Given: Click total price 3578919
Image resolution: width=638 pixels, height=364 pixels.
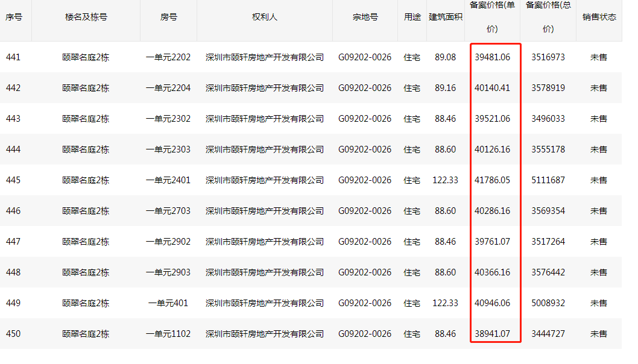Looking at the screenshot, I should (548, 88).
